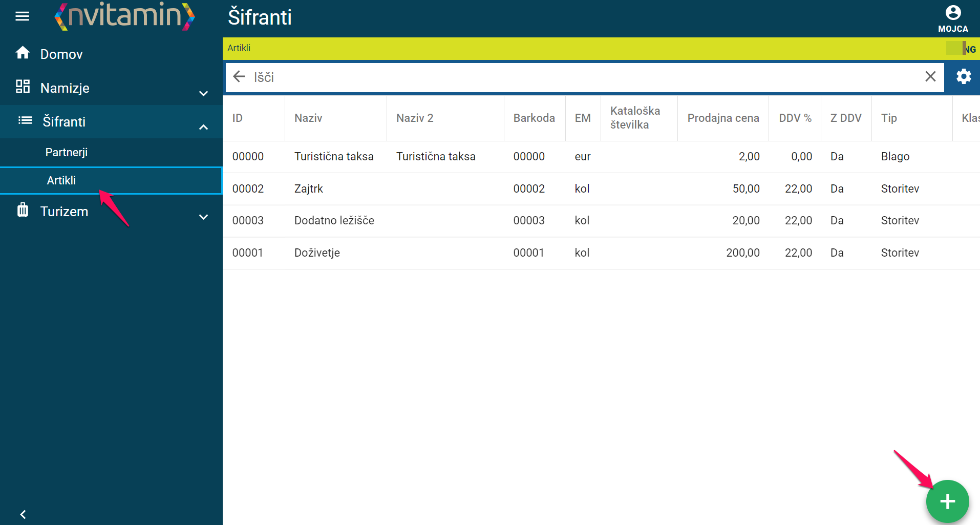Click price 2,00 cell
The height and width of the screenshot is (525, 980).
click(749, 157)
